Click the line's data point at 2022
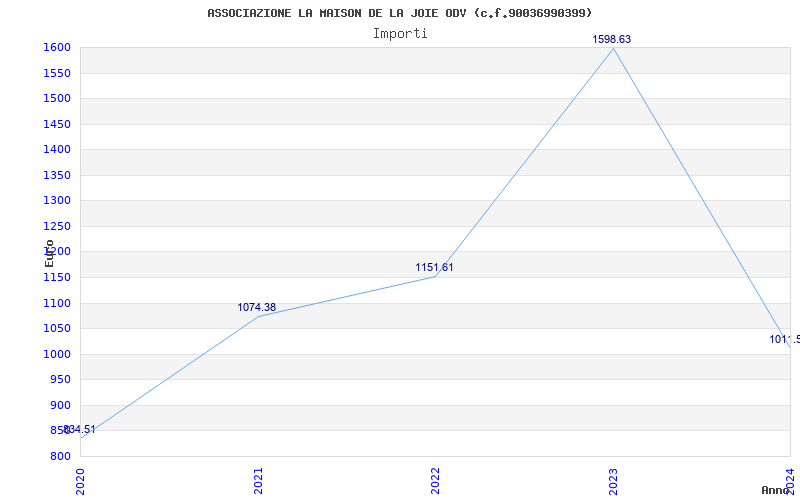800x500 pixels. [x=435, y=277]
